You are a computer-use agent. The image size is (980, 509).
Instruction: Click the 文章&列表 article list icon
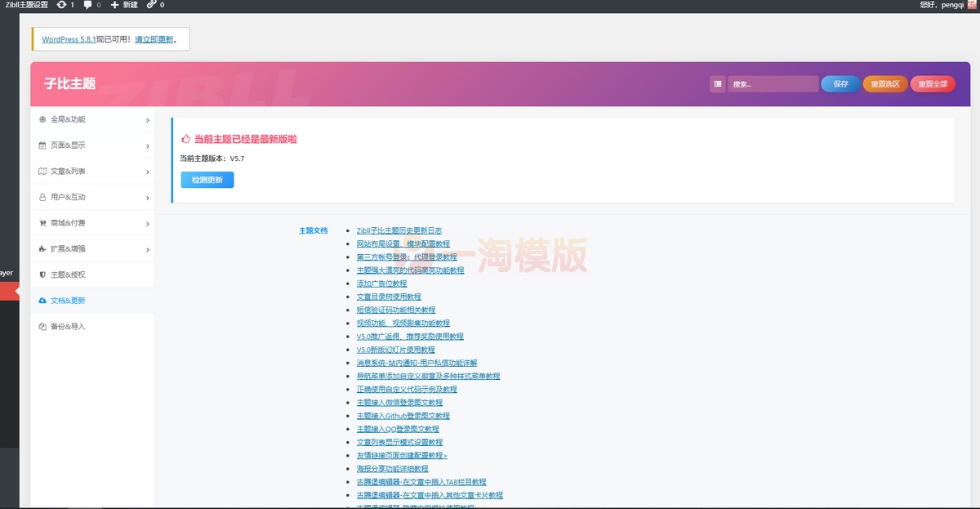(42, 172)
